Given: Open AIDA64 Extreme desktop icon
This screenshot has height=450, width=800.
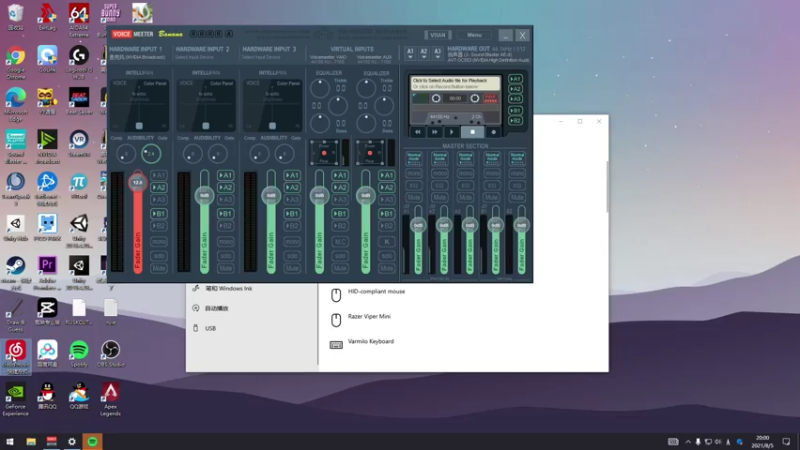Looking at the screenshot, I should 79,19.
